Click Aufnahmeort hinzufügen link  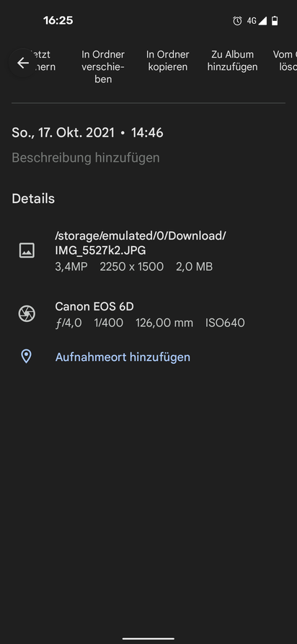123,357
